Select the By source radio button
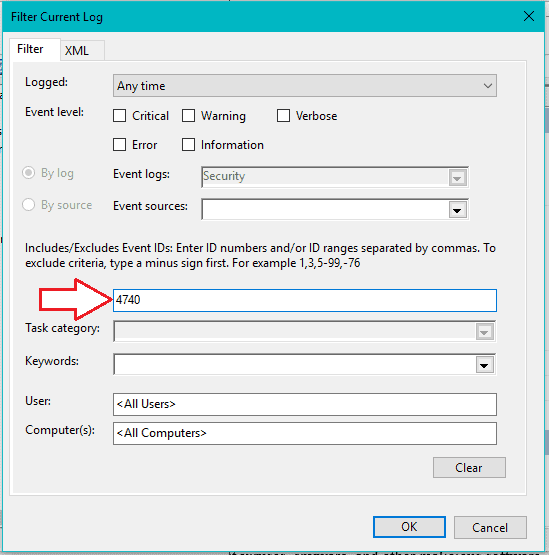Viewport: 549px width, 555px height. click(x=29, y=205)
